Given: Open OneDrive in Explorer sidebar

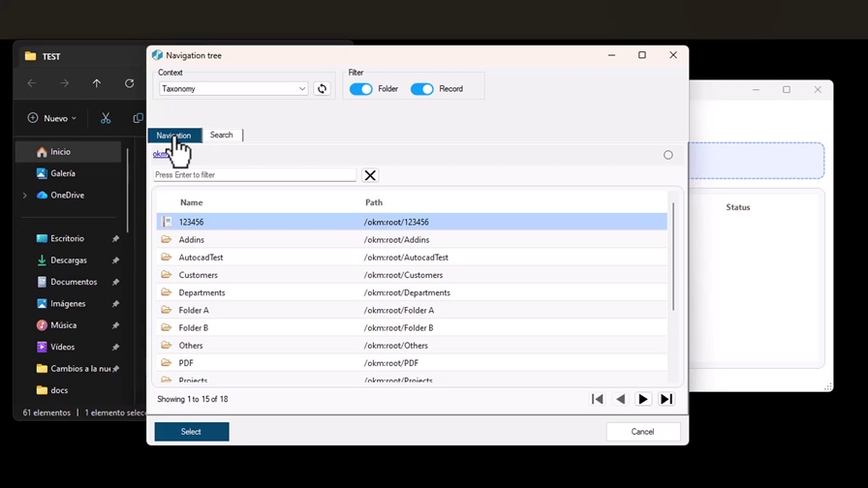Looking at the screenshot, I should [67, 195].
